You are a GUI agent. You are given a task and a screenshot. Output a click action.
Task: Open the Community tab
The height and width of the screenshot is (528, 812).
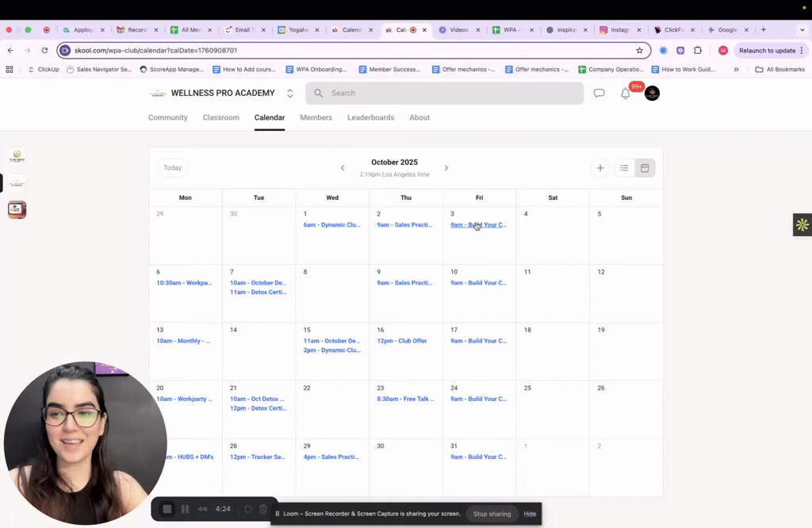point(168,117)
